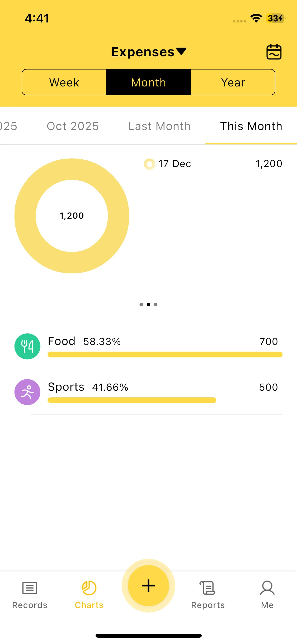Select the Oct 2025 tab
Screen dimensions: 297x644
pyautogui.click(x=73, y=126)
